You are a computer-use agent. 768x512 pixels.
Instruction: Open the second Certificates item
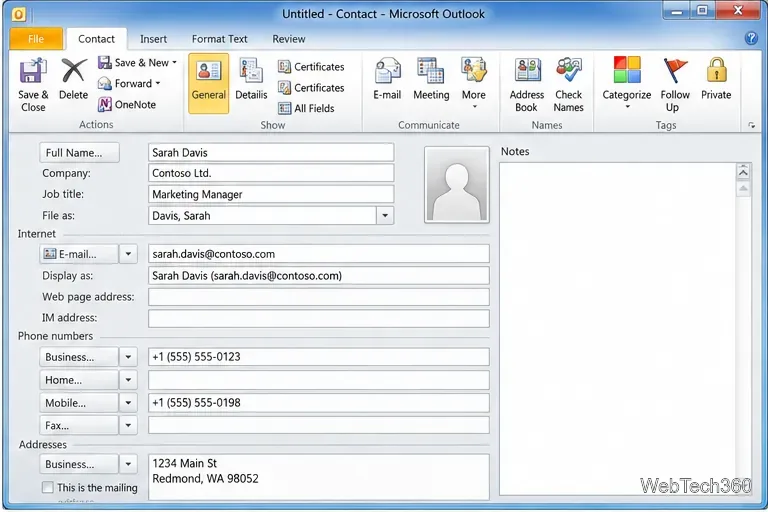(x=311, y=88)
